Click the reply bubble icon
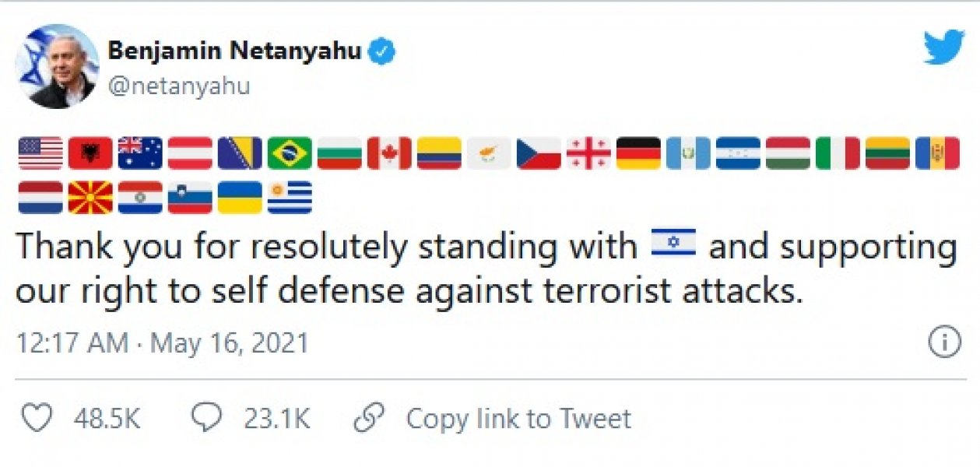Viewport: 980px width, 467px height. tap(206, 418)
